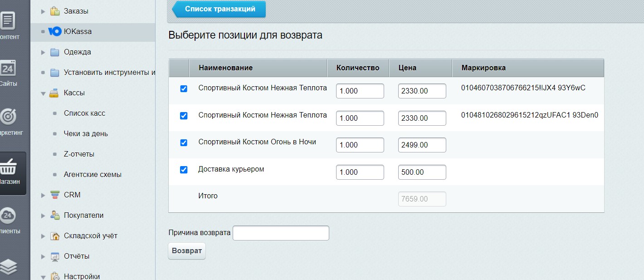The image size is (644, 280).
Task: Click the Причина возврата text field
Action: pos(281,233)
